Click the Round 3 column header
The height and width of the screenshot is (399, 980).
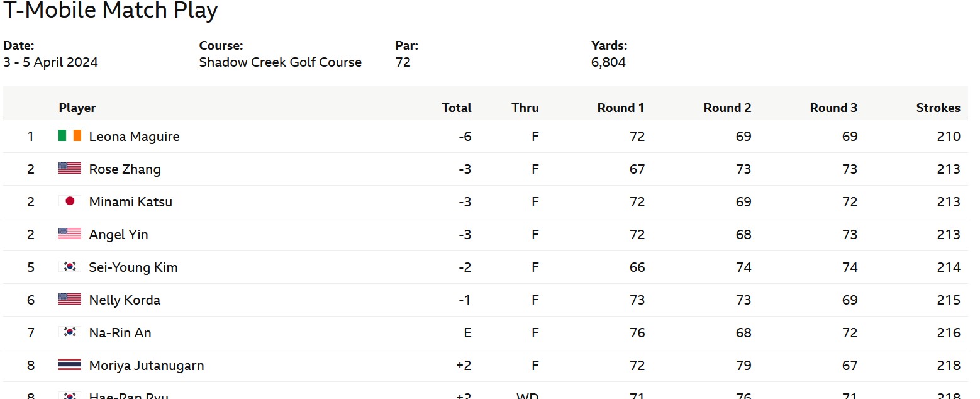tap(833, 108)
